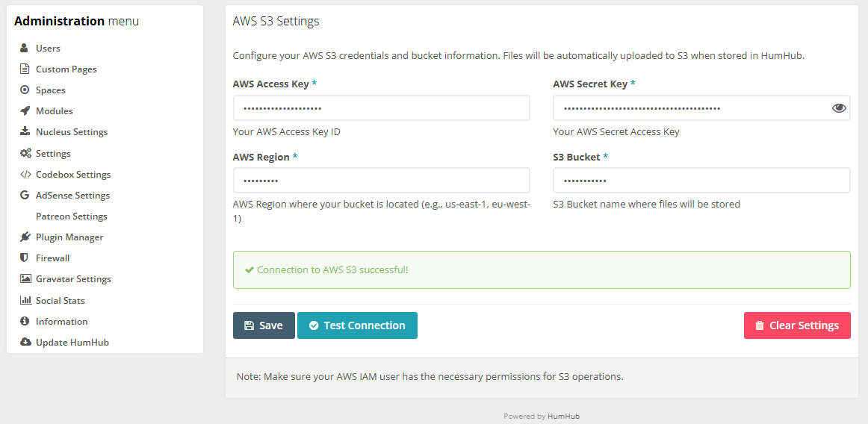This screenshot has height=424, width=868.
Task: Focus the S3 Bucket field
Action: [701, 181]
